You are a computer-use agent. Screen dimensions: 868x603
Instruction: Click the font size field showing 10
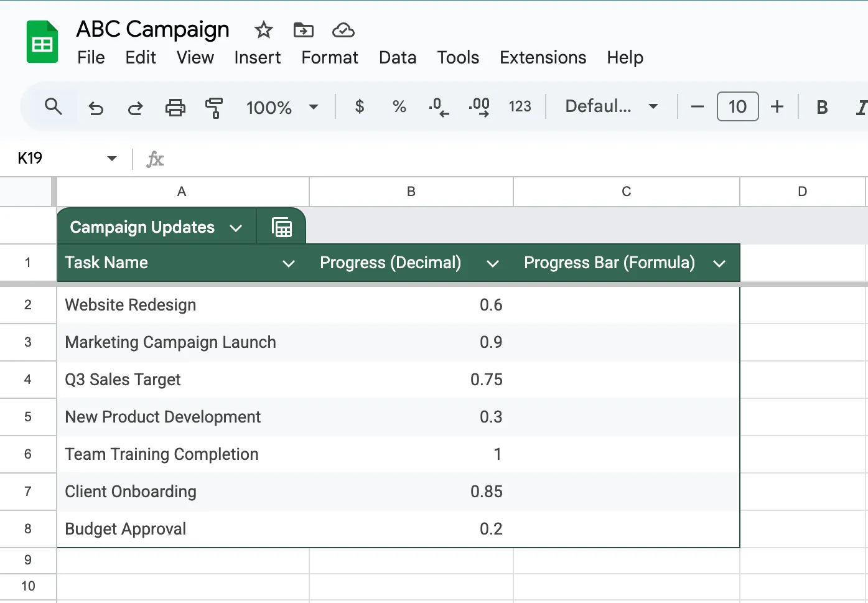737,106
